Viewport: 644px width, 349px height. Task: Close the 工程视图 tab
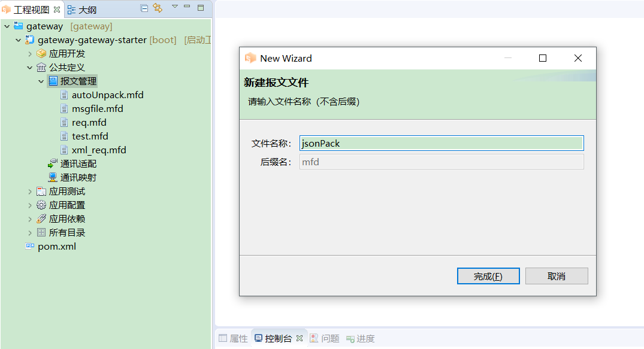coord(57,10)
